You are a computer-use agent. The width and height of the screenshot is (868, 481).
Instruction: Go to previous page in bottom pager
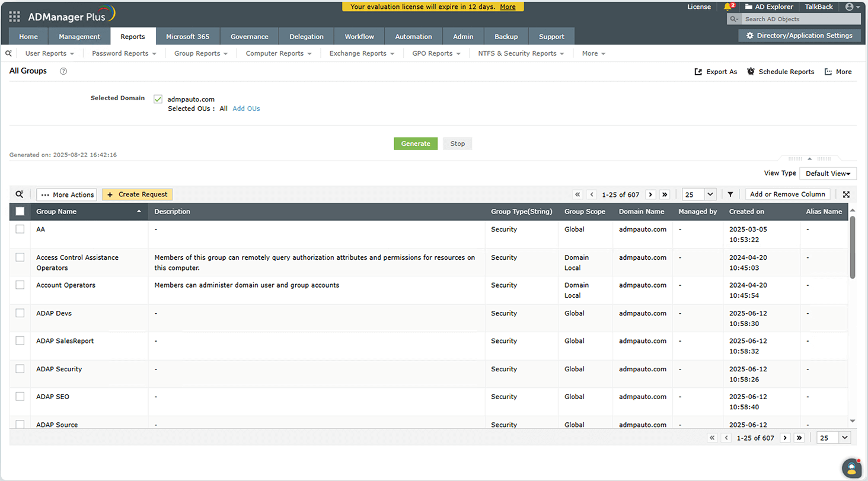tap(726, 438)
